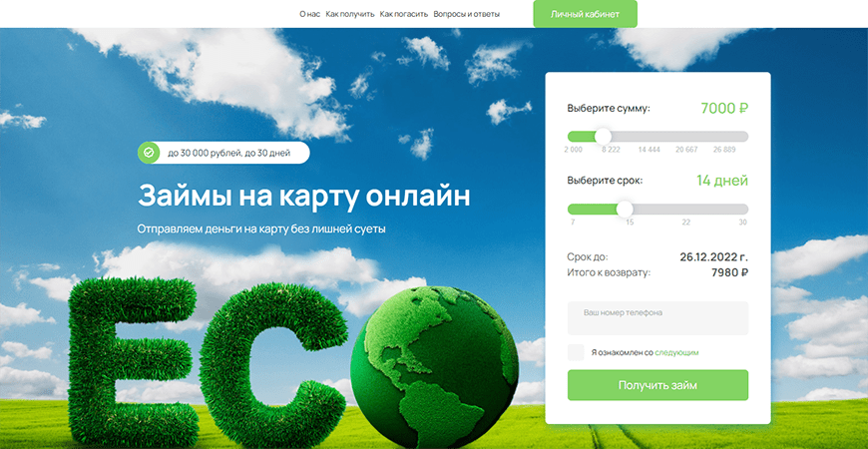Click the '14 444' amount scale mark
The height and width of the screenshot is (449, 868).
tap(649, 150)
